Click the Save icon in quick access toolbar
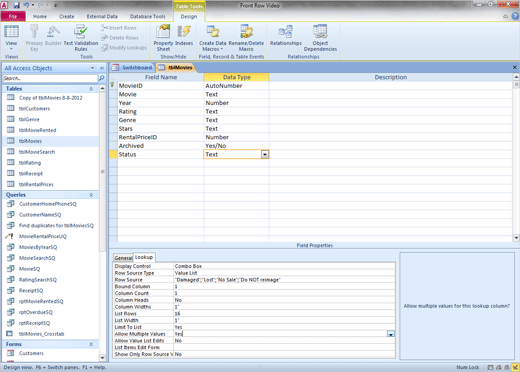The image size is (520, 372). pos(16,5)
